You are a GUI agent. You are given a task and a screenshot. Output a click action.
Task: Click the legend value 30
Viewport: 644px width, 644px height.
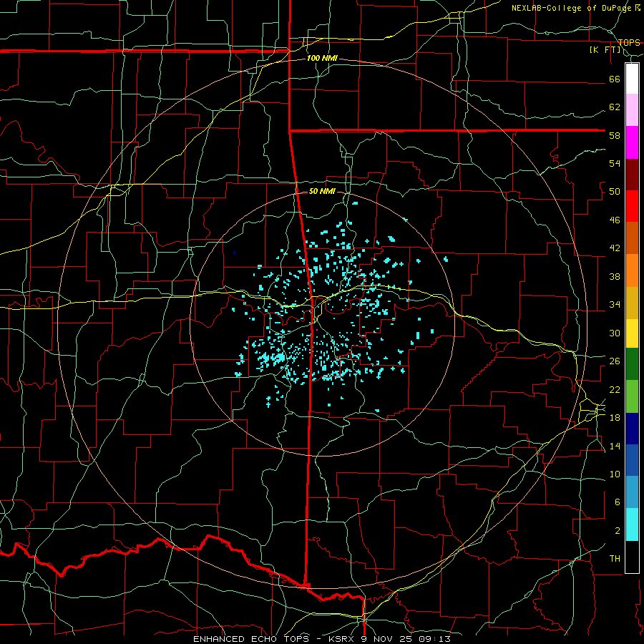coord(615,333)
